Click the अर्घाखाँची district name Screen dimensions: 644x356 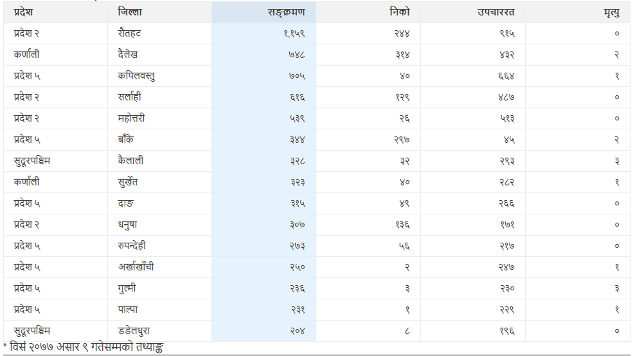(x=136, y=267)
